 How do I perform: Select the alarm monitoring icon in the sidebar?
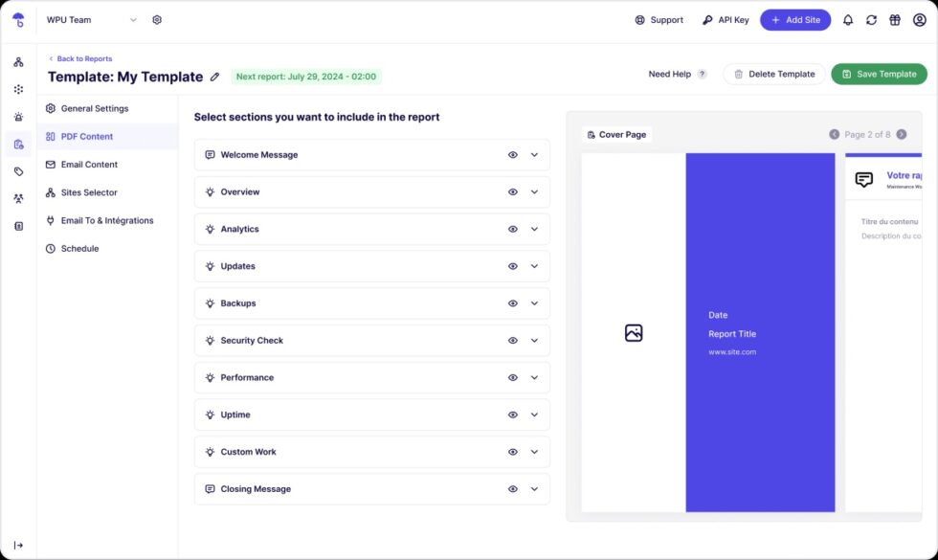[x=17, y=116]
